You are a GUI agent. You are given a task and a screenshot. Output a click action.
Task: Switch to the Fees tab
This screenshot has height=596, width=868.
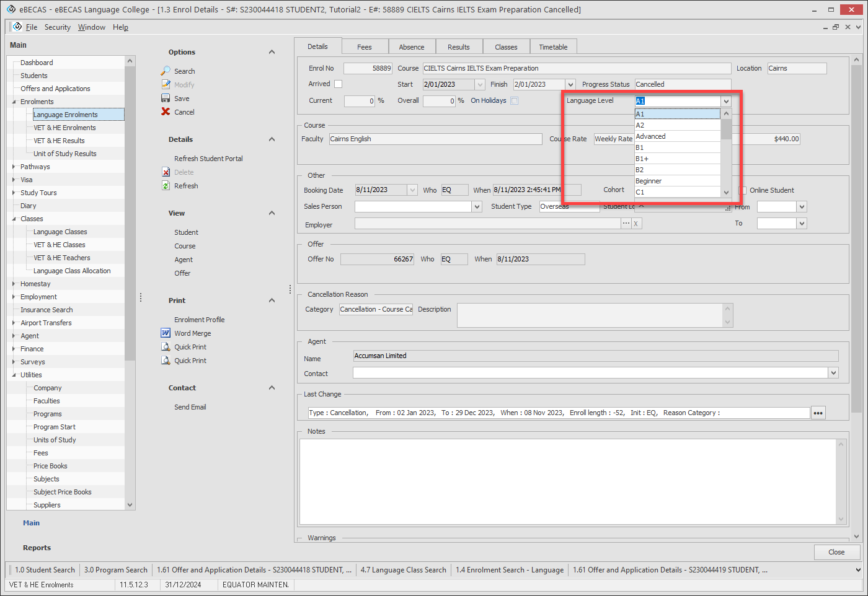365,47
